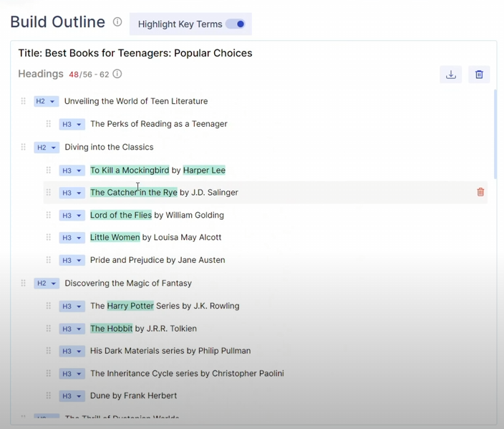Grab the drag handle for Harry Potter Series row
The image size is (504, 429).
[x=48, y=306]
